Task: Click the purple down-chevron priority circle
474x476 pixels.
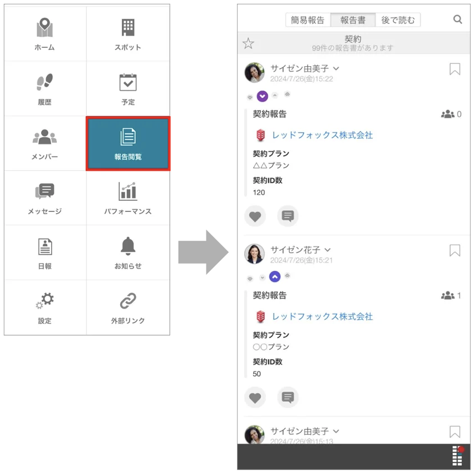Action: click(263, 96)
